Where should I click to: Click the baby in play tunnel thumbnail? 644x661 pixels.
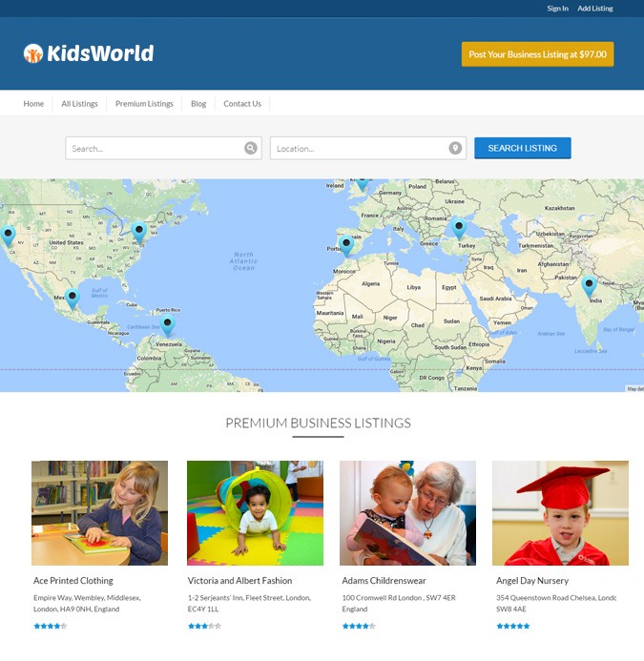point(255,513)
